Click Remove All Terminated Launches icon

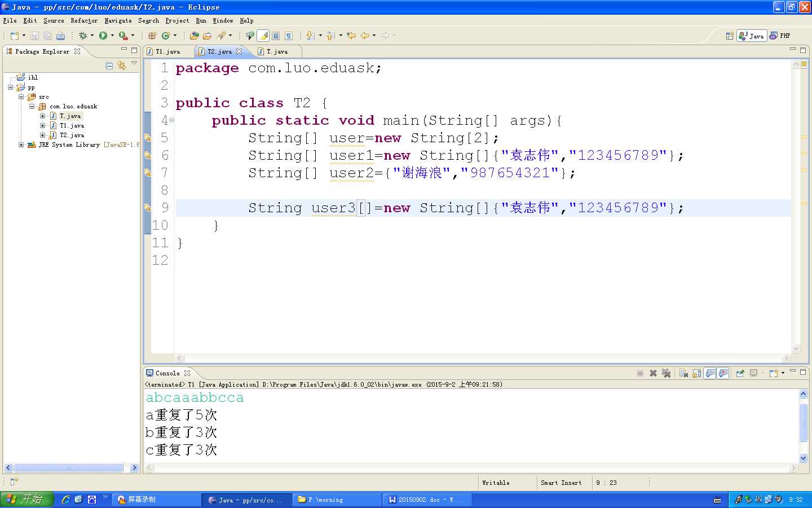tap(666, 373)
